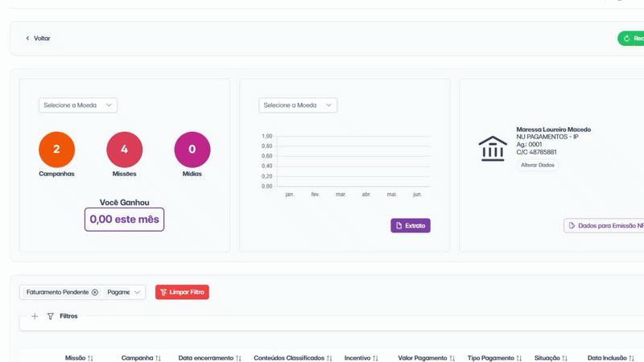644x362 pixels.
Task: Click the Extrato button
Action: [x=411, y=225]
